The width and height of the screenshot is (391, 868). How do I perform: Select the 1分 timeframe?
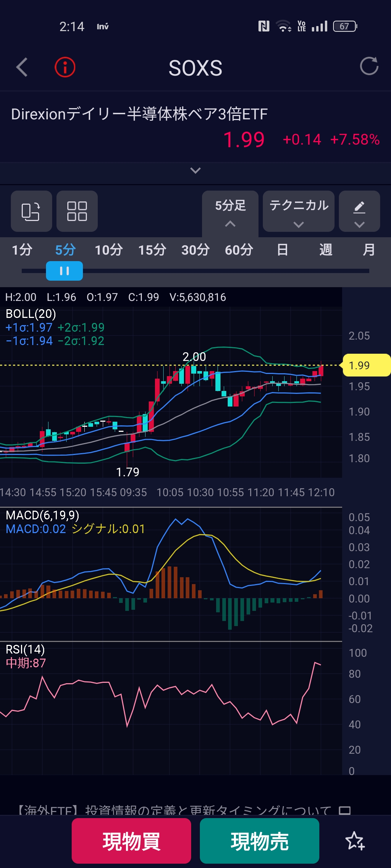22,250
